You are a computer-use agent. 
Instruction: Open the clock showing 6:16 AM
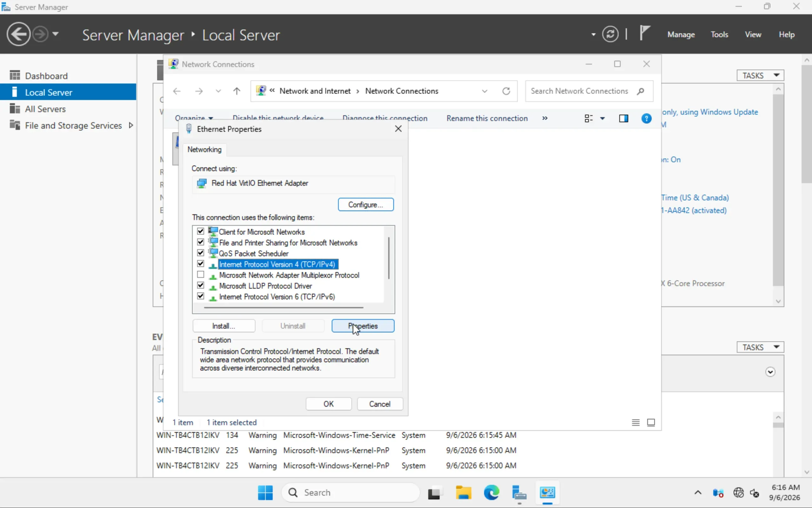(785, 492)
